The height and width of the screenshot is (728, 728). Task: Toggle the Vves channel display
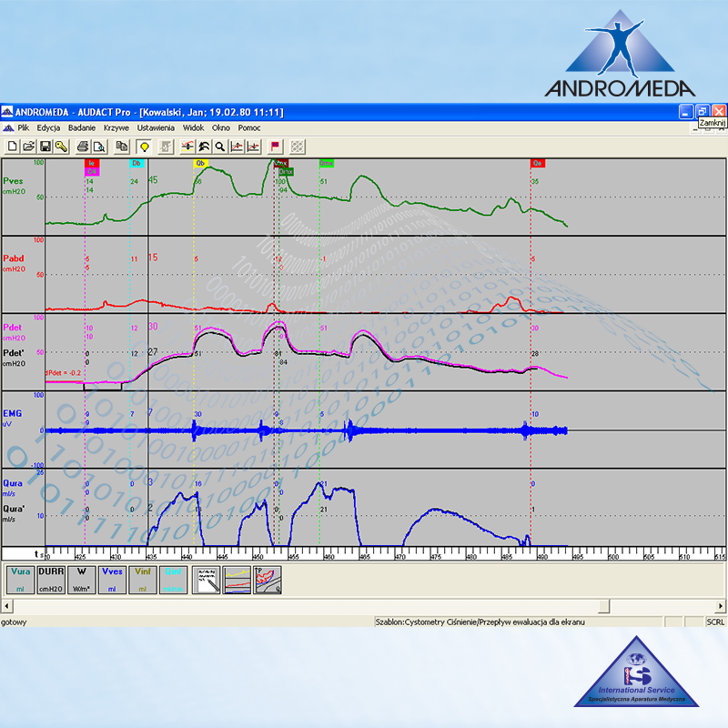pos(113,579)
